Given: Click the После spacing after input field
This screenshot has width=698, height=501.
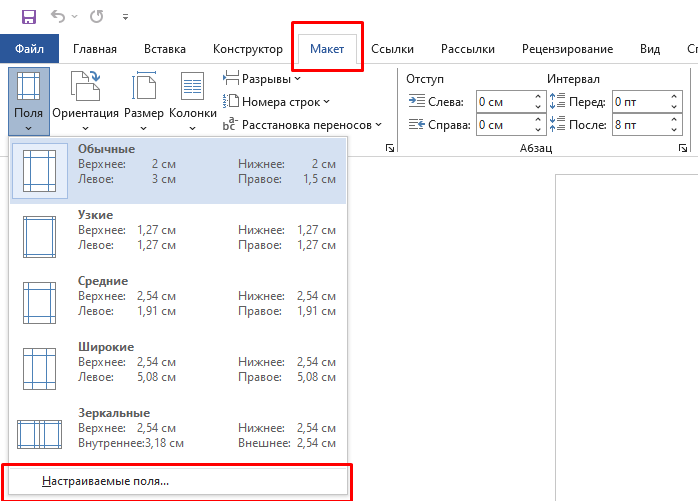Looking at the screenshot, I should [x=639, y=124].
